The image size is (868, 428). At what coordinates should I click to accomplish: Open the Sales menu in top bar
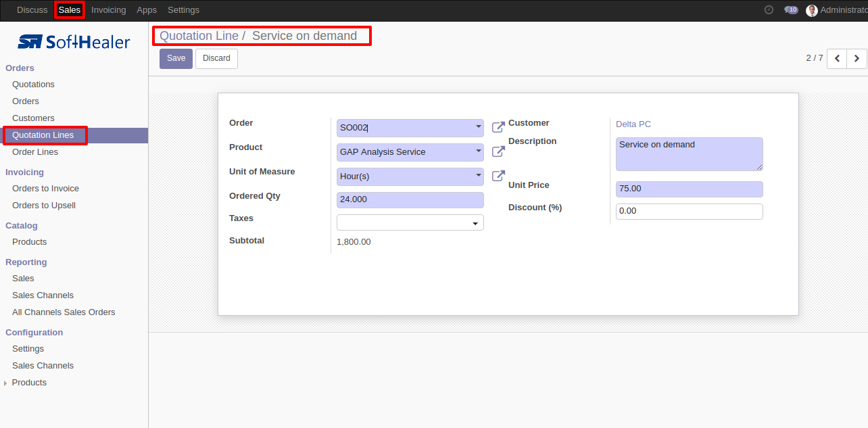click(70, 10)
